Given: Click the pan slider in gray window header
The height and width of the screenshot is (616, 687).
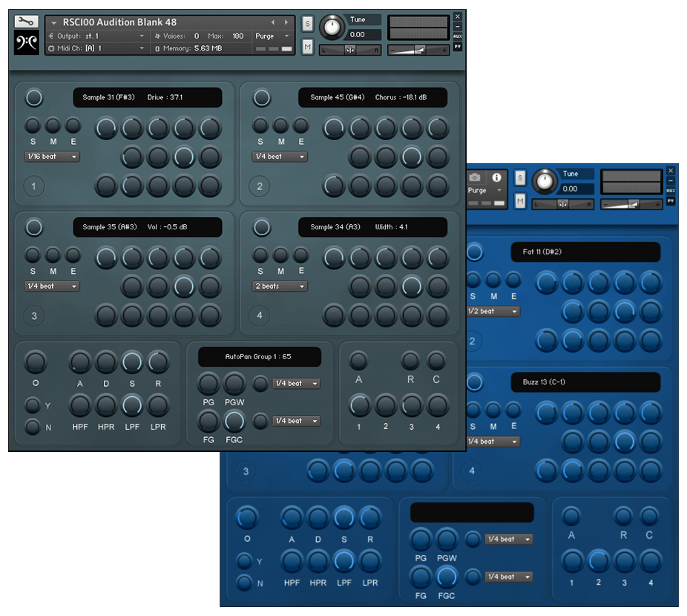Looking at the screenshot, I should click(x=349, y=50).
